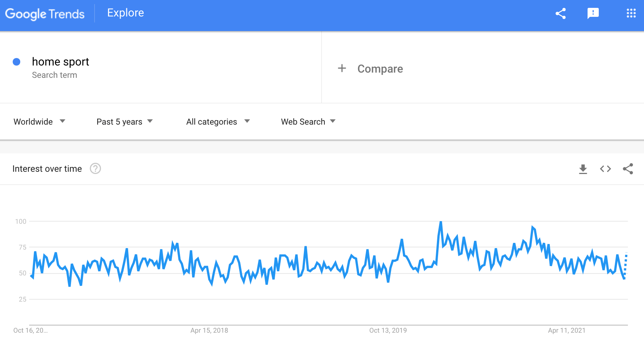Share the Interest over time chart

(x=628, y=169)
